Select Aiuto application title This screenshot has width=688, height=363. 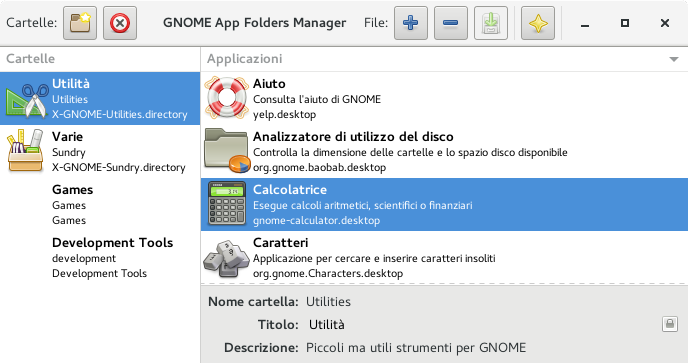(269, 83)
